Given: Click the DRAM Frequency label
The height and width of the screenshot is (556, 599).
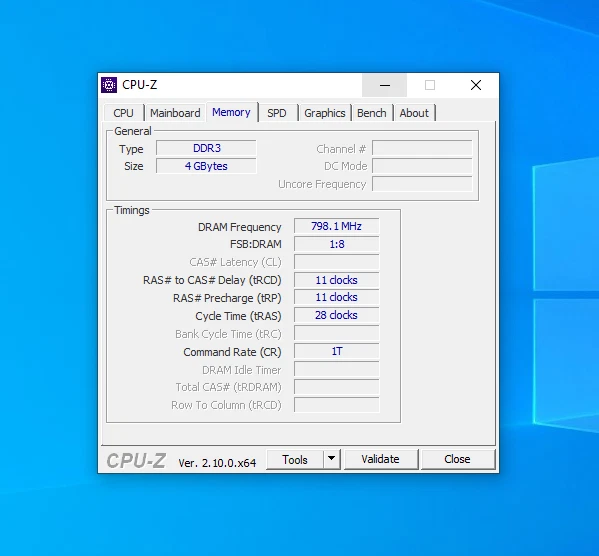Looking at the screenshot, I should (240, 227).
